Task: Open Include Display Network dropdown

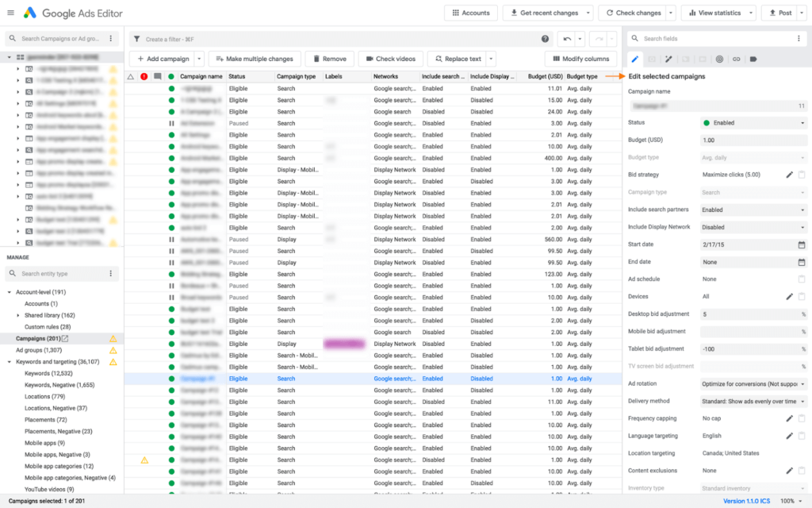Action: tap(753, 227)
